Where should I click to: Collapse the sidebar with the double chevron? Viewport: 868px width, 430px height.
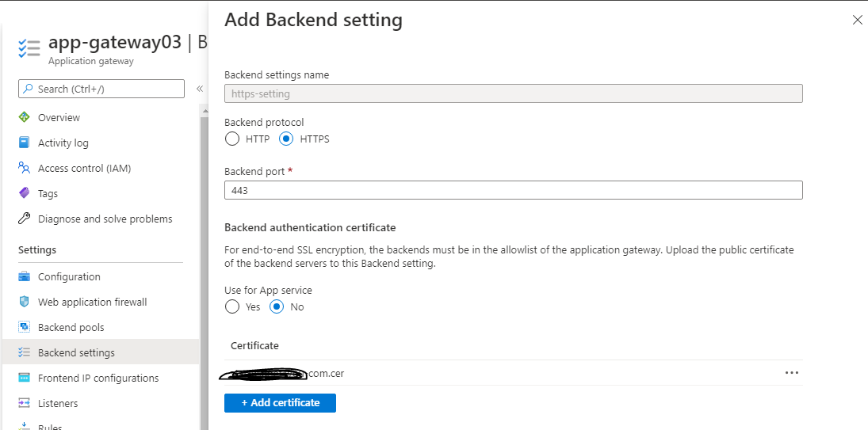pyautogui.click(x=199, y=89)
